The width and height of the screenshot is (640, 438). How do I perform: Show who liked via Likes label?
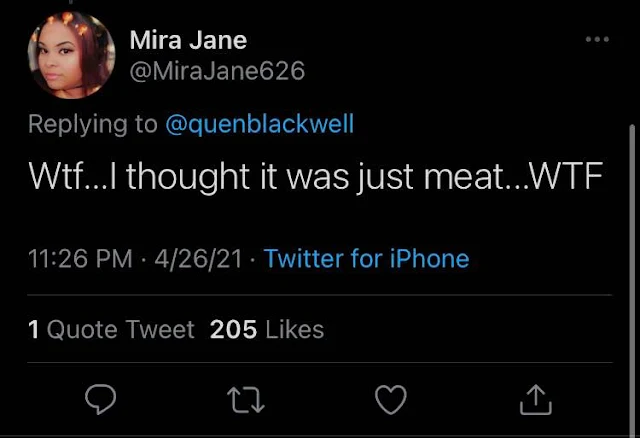click(x=294, y=329)
